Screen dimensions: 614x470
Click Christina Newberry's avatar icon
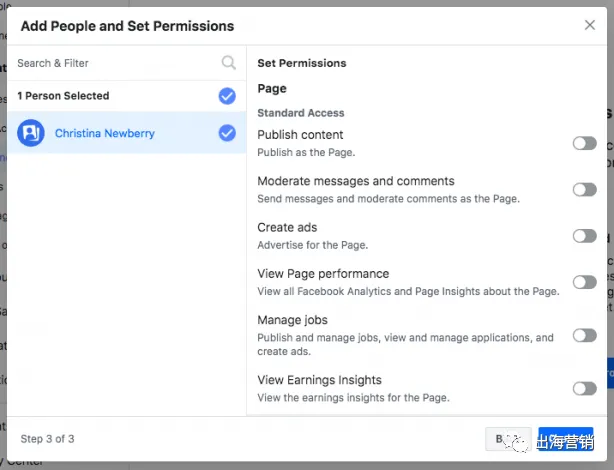[x=31, y=133]
